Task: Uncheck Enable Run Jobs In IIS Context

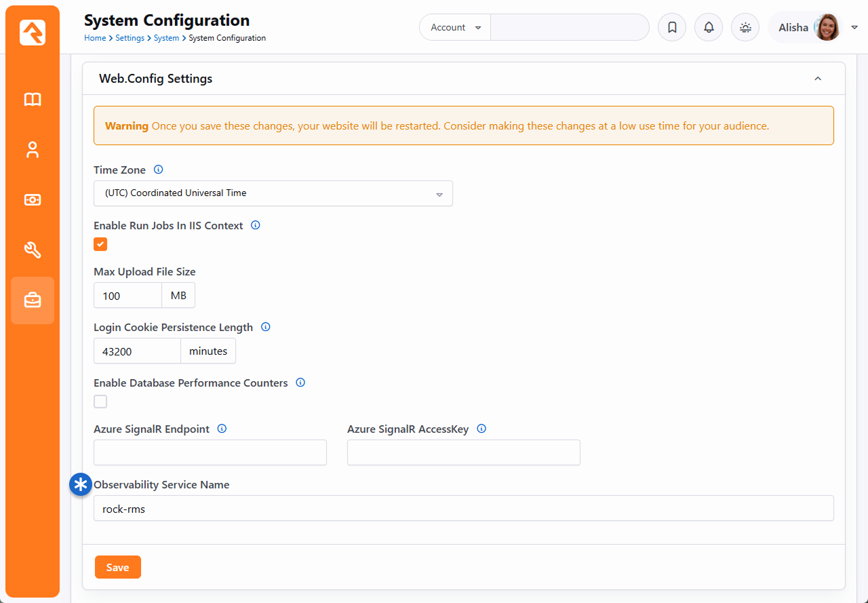Action: [100, 244]
